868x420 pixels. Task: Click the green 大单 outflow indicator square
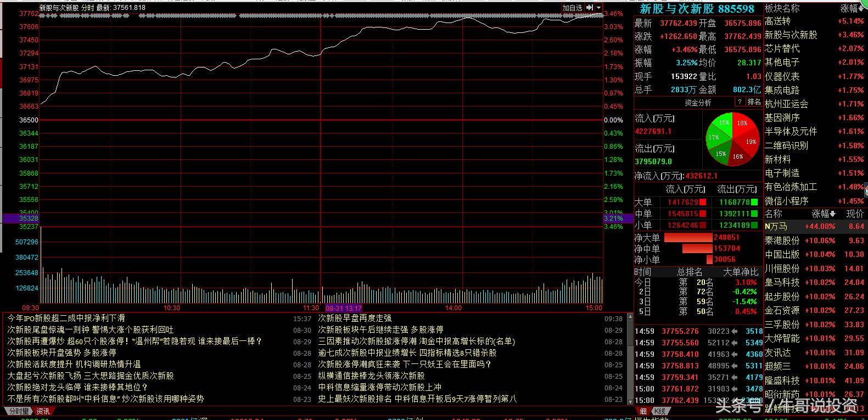tap(754, 202)
